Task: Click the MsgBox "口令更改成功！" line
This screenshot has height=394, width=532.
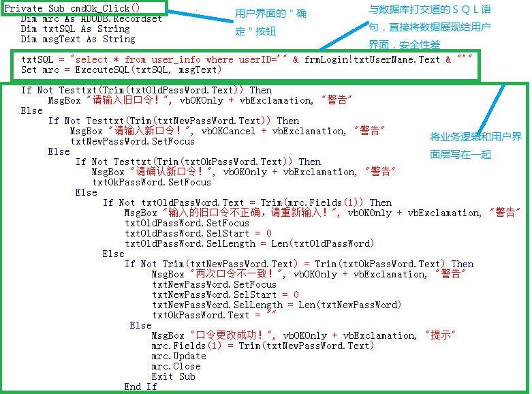Action: coord(302,335)
